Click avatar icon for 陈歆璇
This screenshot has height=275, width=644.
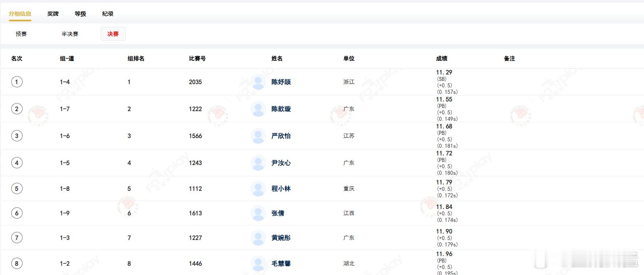click(258, 109)
